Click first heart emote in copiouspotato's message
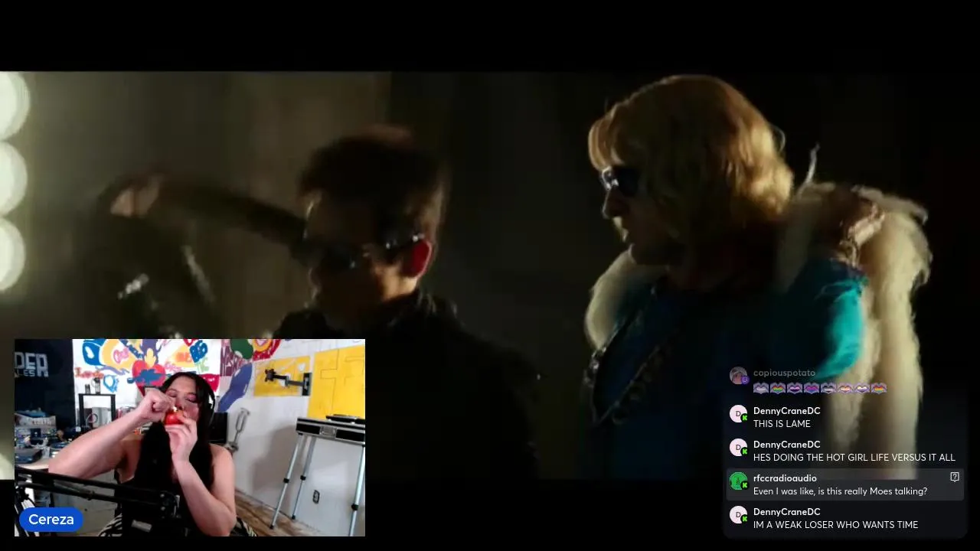Screen dimensions: 980x551 coord(761,388)
